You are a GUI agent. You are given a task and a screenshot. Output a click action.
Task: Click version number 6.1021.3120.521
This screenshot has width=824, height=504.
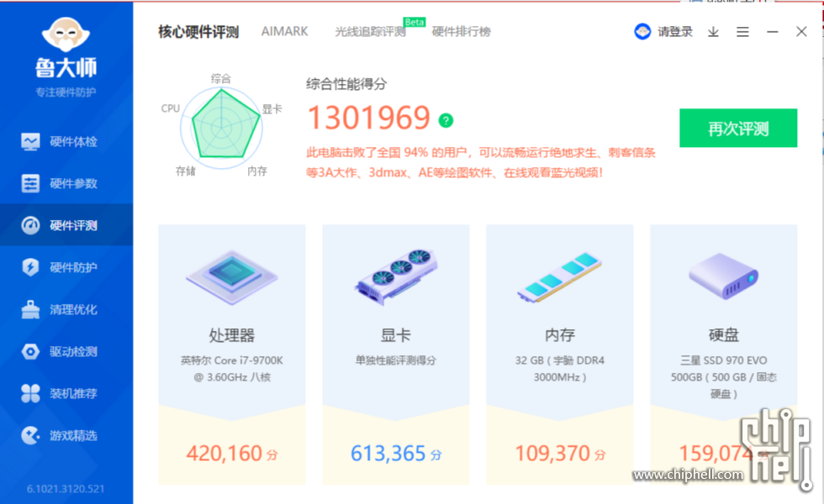[66, 489]
